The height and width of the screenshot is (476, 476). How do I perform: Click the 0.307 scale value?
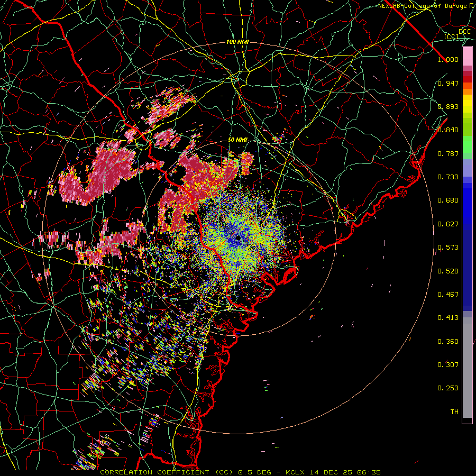pyautogui.click(x=448, y=365)
